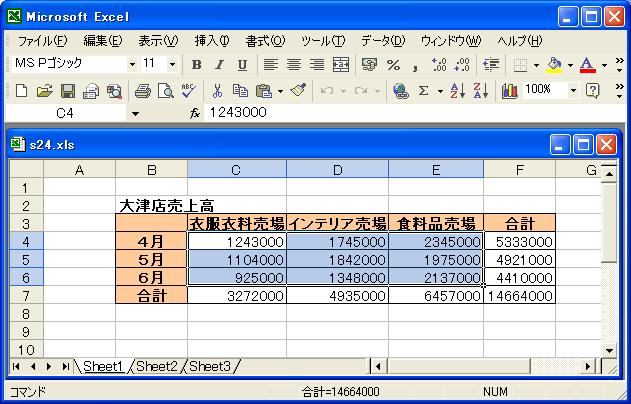
Task: Apply cell borders
Action: [520, 65]
